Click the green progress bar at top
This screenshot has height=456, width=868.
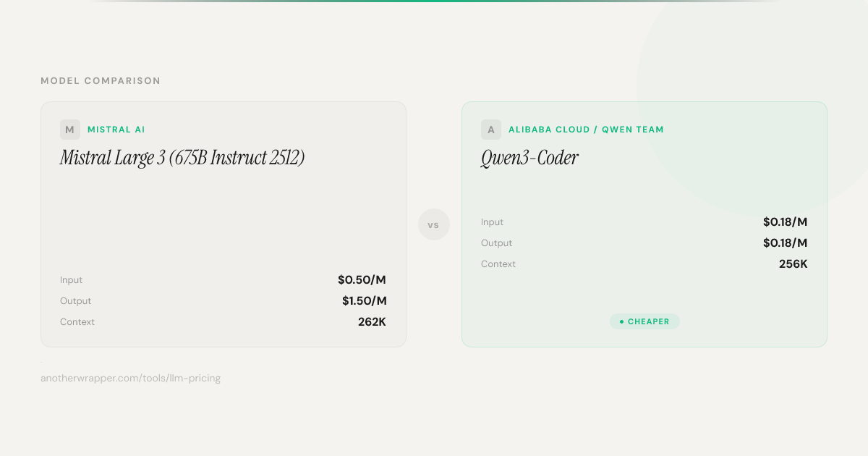tap(434, 1)
